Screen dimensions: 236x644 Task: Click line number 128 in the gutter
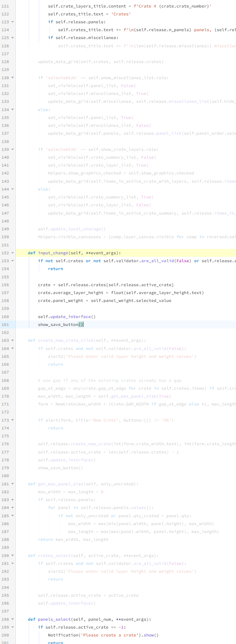point(5,62)
